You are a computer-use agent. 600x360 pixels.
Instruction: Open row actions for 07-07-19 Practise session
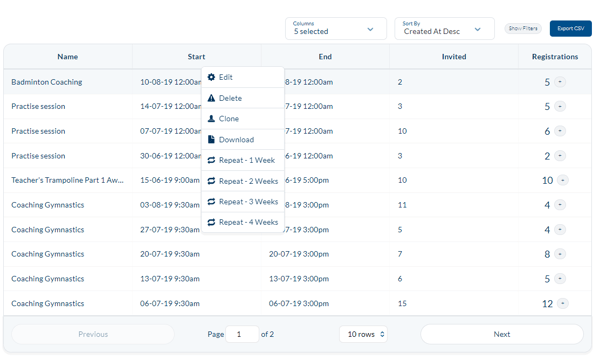(x=560, y=131)
